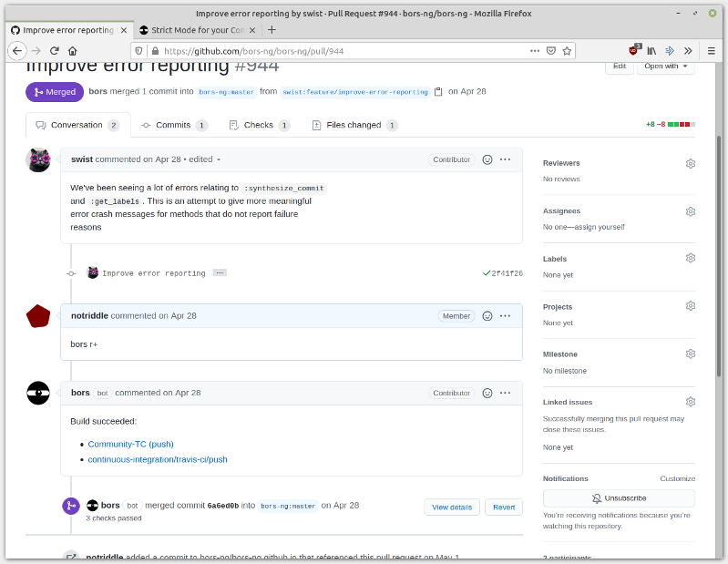Click View details on merged commit
The height and width of the screenshot is (564, 728).
click(x=452, y=508)
